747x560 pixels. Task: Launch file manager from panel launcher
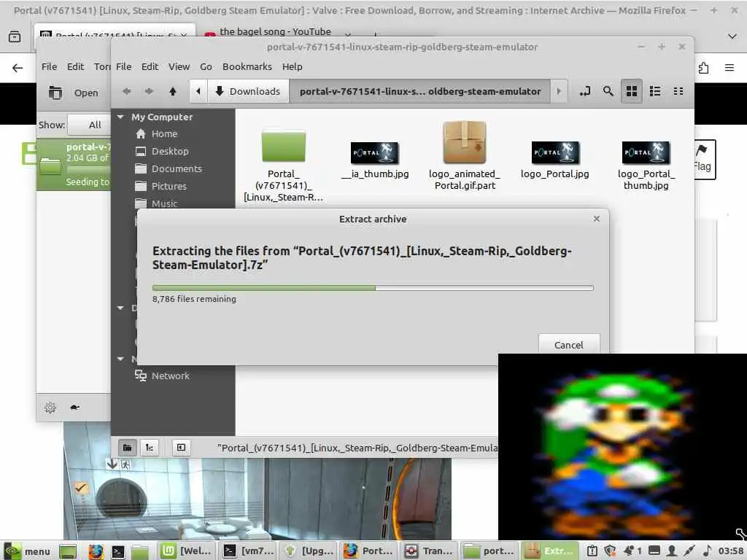[140, 551]
